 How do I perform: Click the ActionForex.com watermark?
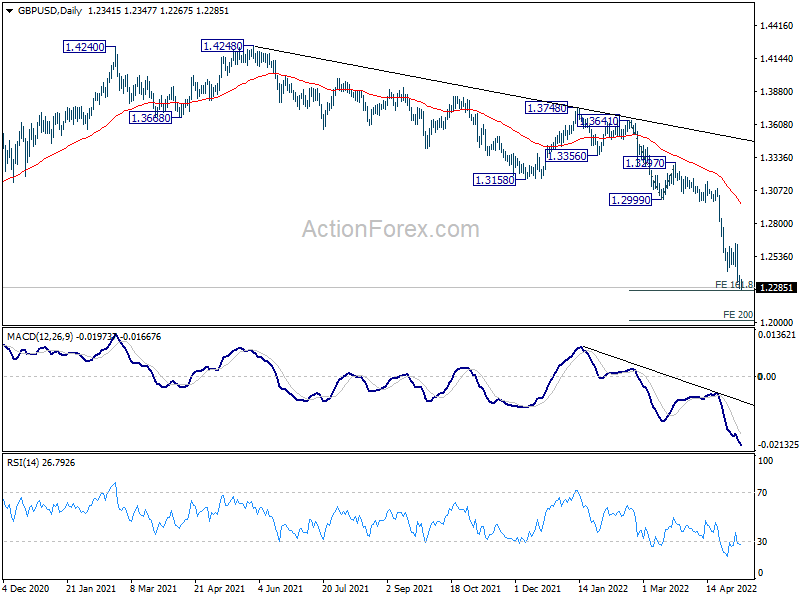coord(390,229)
